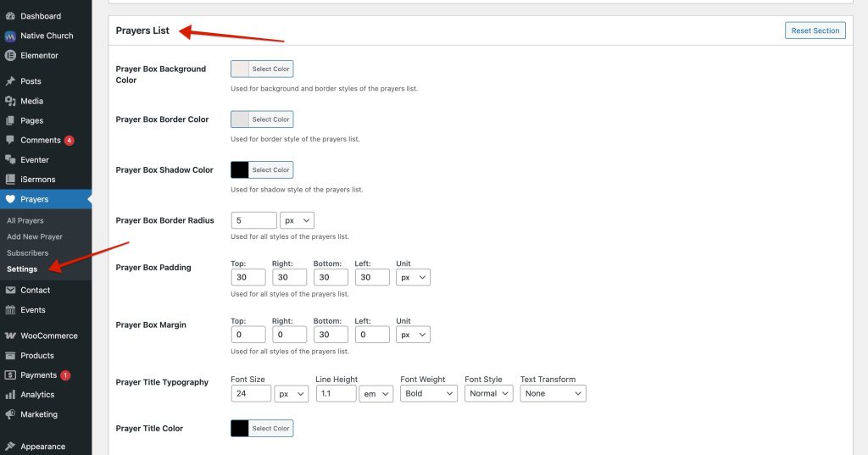Click Add New Prayer link
This screenshot has height=455, width=868.
pos(34,236)
